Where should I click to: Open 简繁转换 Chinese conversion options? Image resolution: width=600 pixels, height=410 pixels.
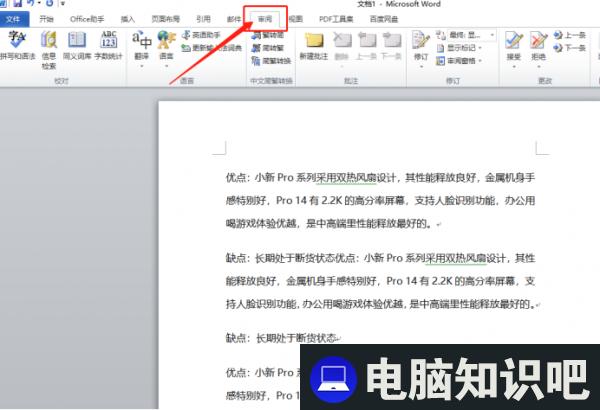(271, 60)
